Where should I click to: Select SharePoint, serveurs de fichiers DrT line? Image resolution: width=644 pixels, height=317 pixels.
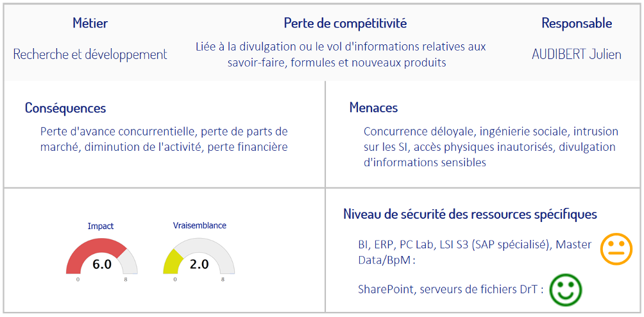pyautogui.click(x=451, y=289)
